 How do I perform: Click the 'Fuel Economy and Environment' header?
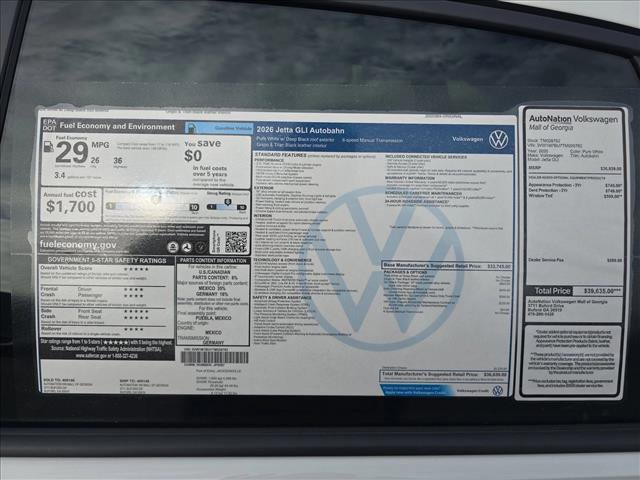[117, 127]
